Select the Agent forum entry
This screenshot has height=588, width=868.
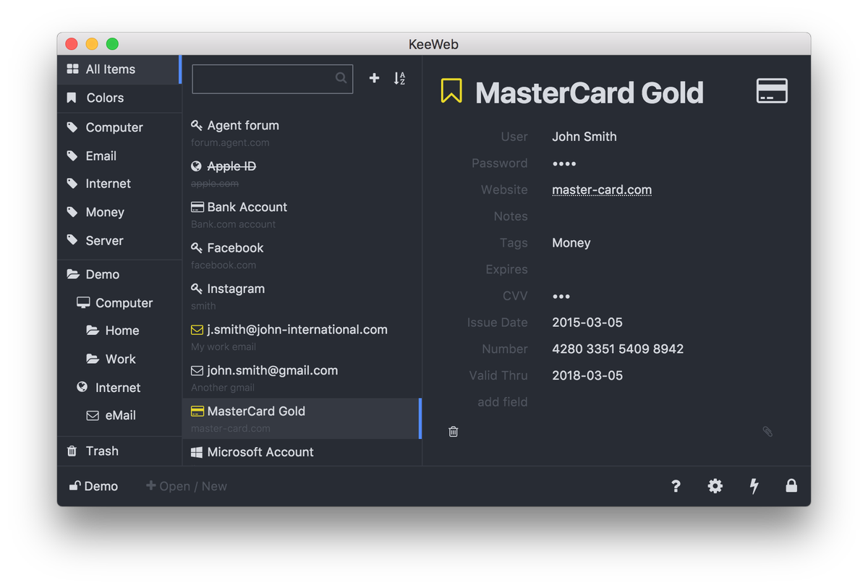302,133
